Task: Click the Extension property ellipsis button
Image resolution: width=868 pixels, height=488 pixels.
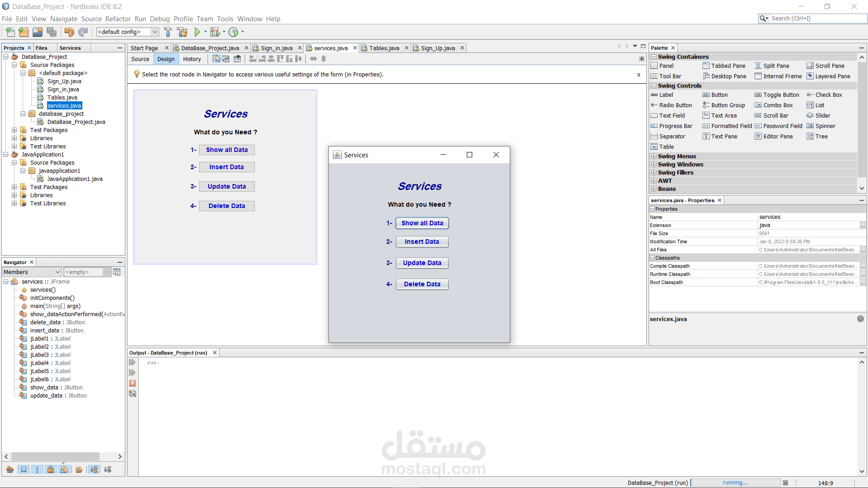Action: pyautogui.click(x=863, y=225)
